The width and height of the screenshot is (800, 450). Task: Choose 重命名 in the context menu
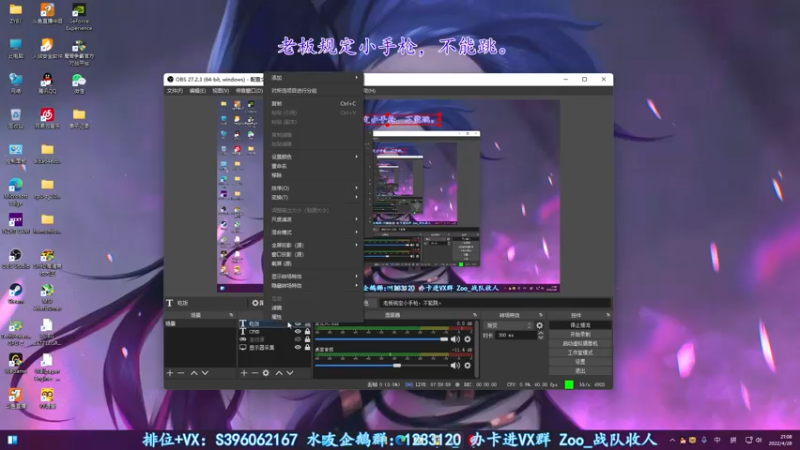(313, 166)
